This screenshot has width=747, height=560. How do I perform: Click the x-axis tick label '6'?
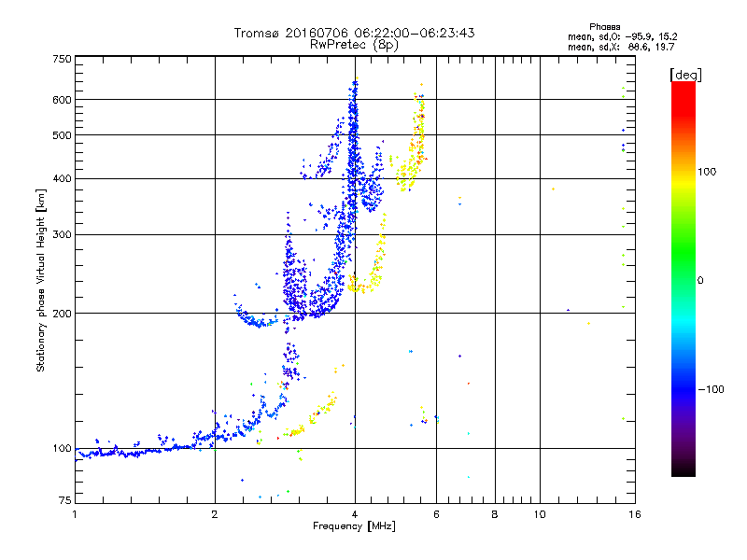pos(436,514)
